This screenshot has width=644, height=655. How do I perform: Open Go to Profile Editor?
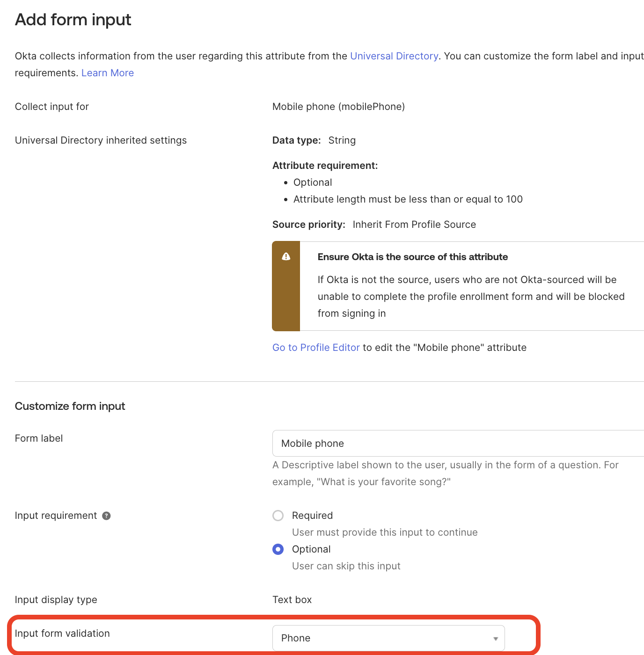coord(315,347)
